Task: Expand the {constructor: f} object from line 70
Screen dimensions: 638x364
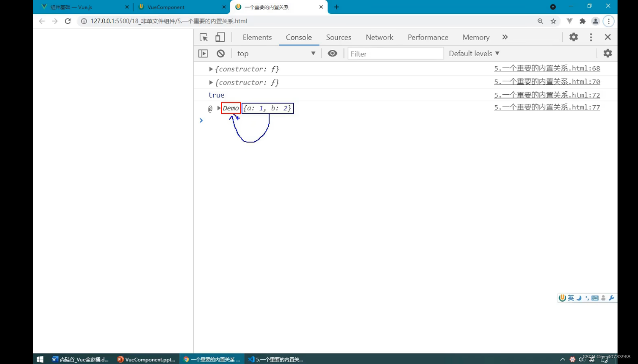Action: [x=211, y=82]
